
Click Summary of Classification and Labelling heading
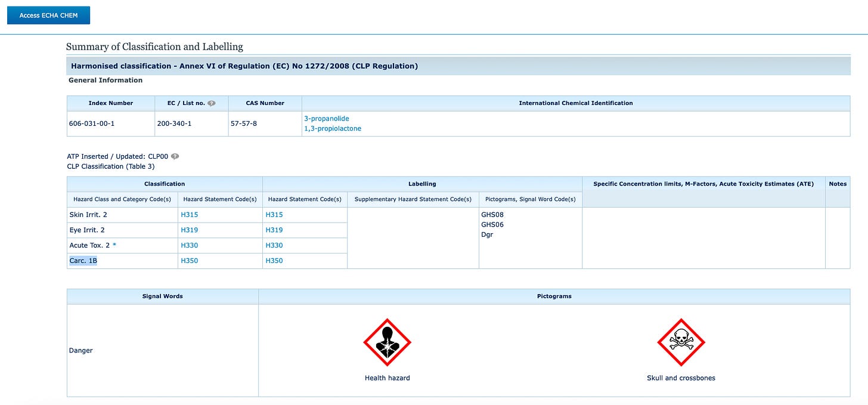pos(154,47)
